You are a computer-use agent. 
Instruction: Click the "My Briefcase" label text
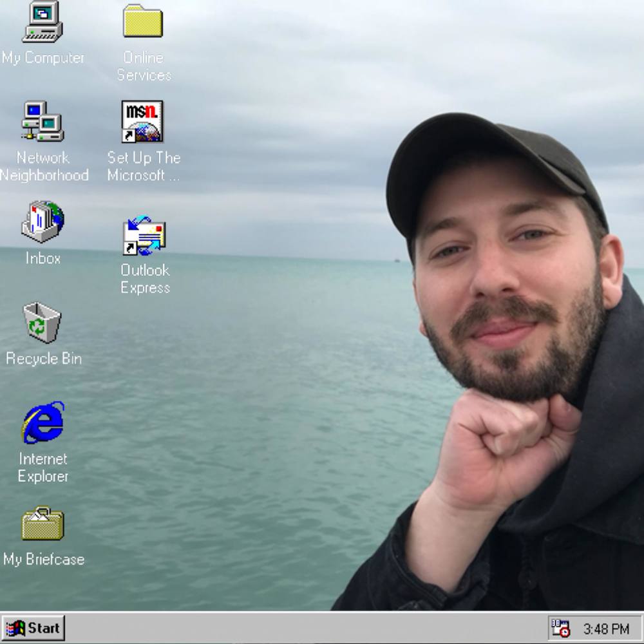pos(44,560)
